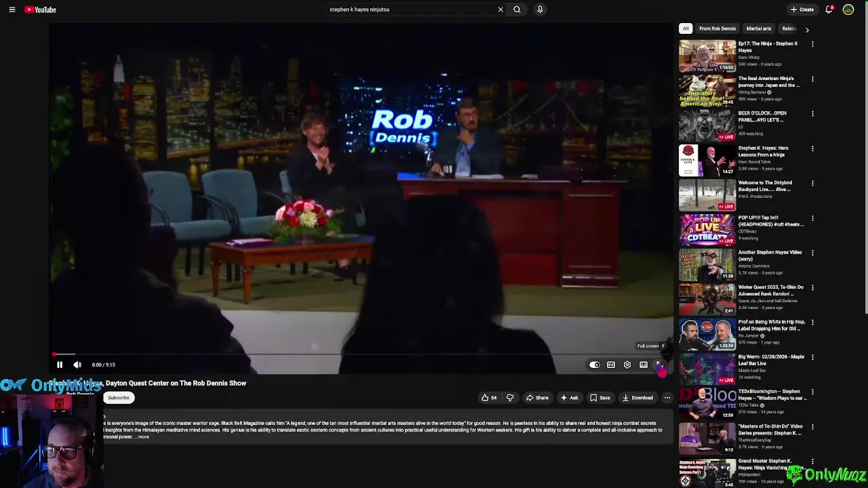Click the Hero Round Table channel name

click(753, 162)
